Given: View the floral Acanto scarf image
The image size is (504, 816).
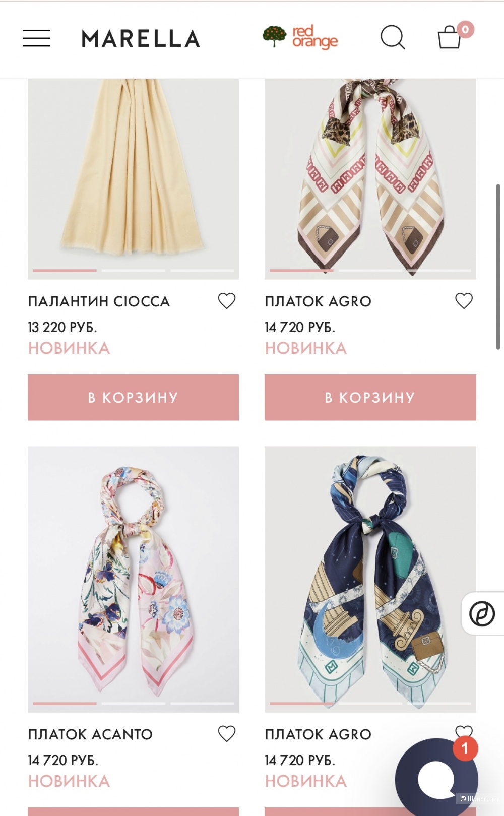Looking at the screenshot, I should pyautogui.click(x=133, y=579).
